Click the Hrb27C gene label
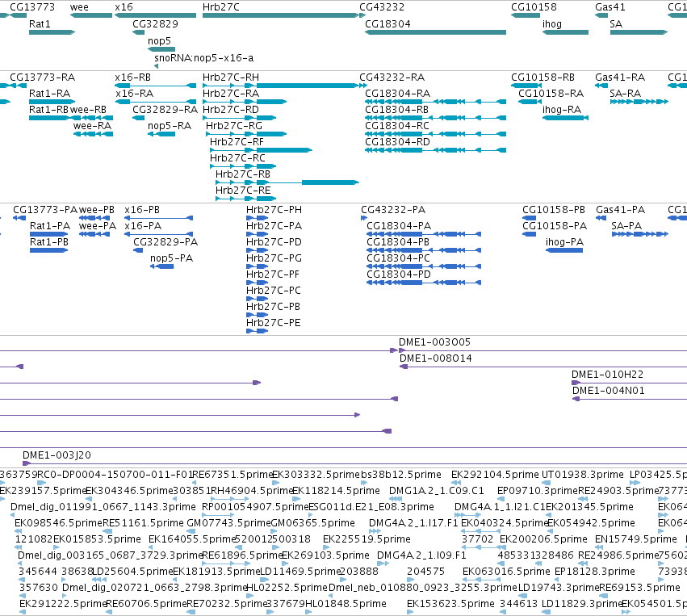 (221, 7)
